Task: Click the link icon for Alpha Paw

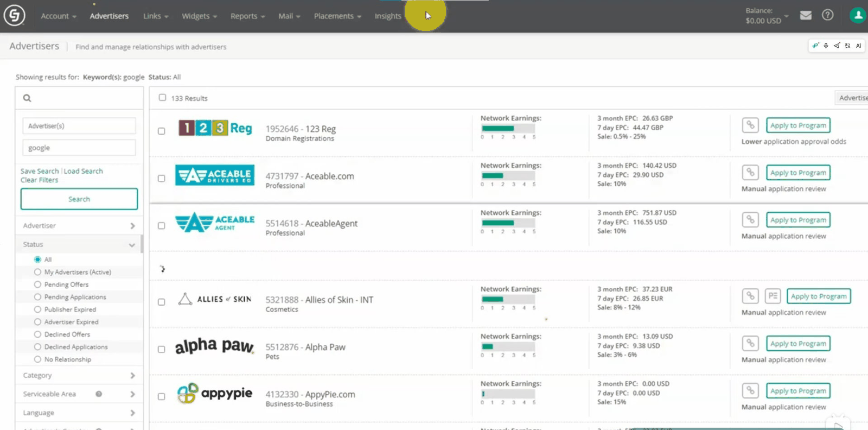Action: 750,344
